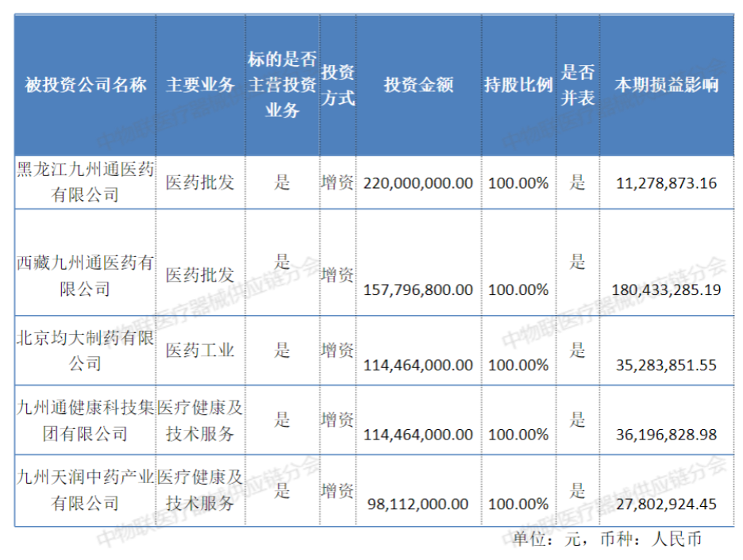Image resolution: width=743 pixels, height=560 pixels.
Task: Select 黑龙江九州通医药有限公司 cell
Action: tap(85, 182)
